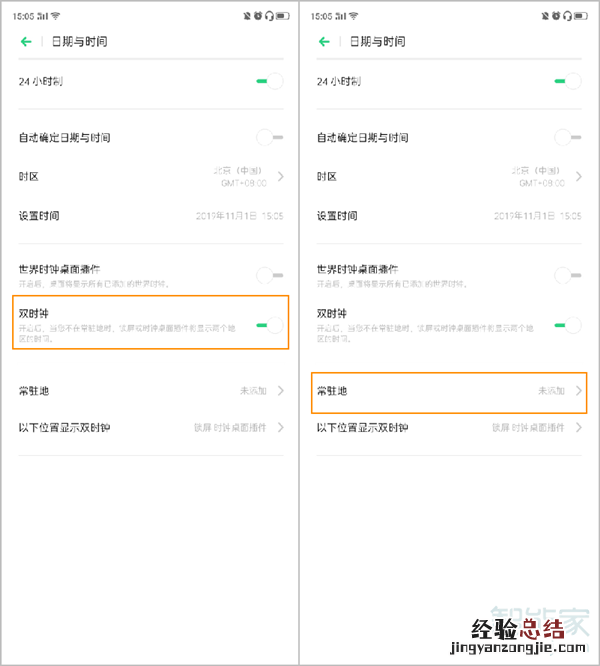
Task: Toggle 24小时制 switch in left screen
Action: [x=270, y=81]
